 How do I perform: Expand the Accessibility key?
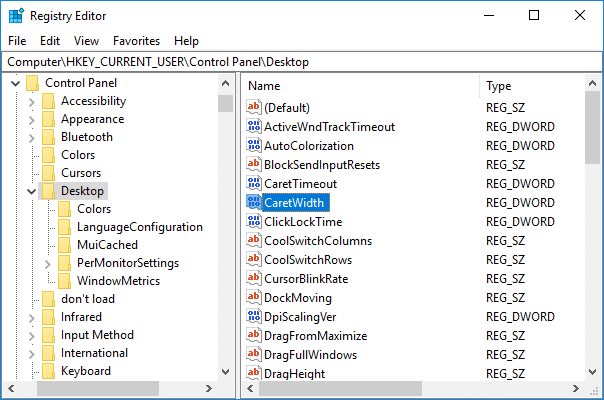[x=32, y=101]
